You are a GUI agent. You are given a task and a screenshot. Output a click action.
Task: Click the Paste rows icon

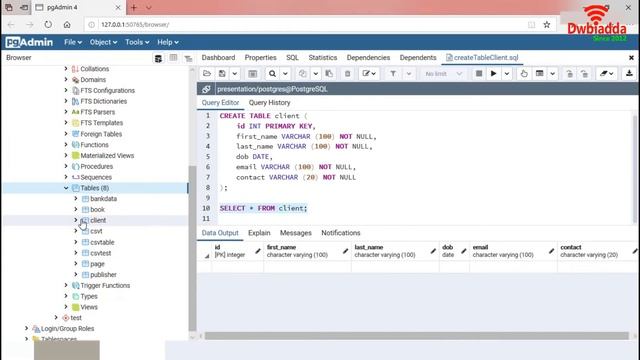pos(329,73)
